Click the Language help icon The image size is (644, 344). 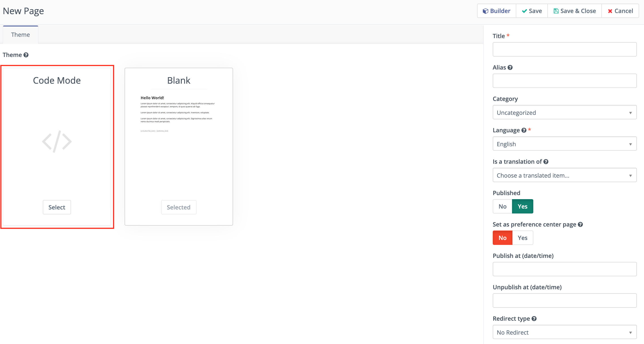[524, 130]
